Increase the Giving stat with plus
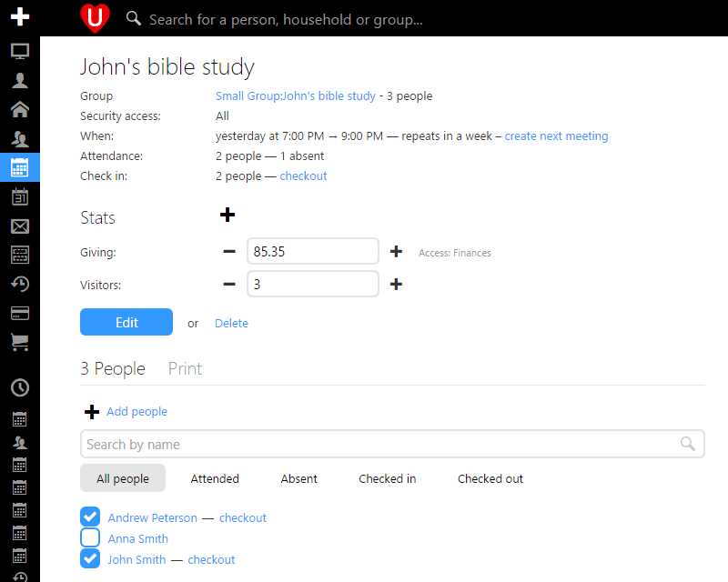 (x=396, y=252)
